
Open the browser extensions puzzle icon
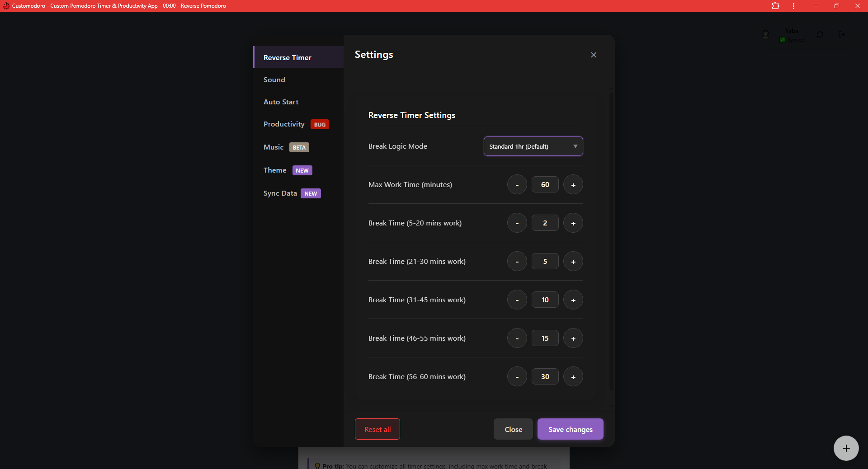coord(775,6)
